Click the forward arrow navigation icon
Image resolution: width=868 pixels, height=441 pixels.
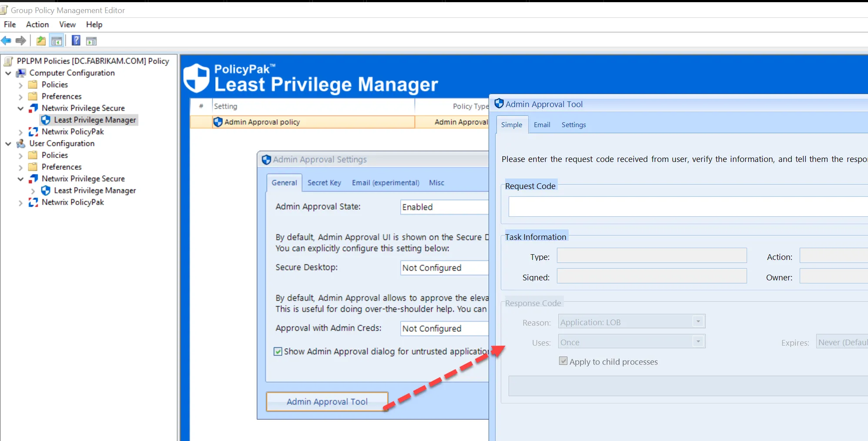[x=20, y=40]
